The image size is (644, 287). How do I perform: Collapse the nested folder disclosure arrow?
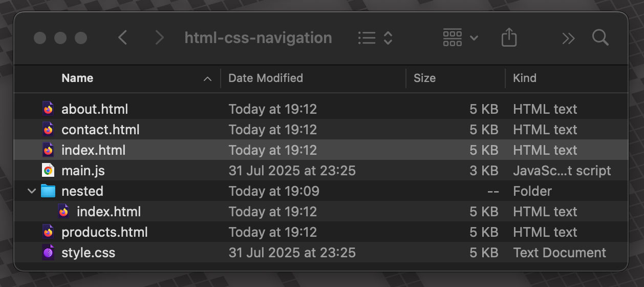[32, 191]
